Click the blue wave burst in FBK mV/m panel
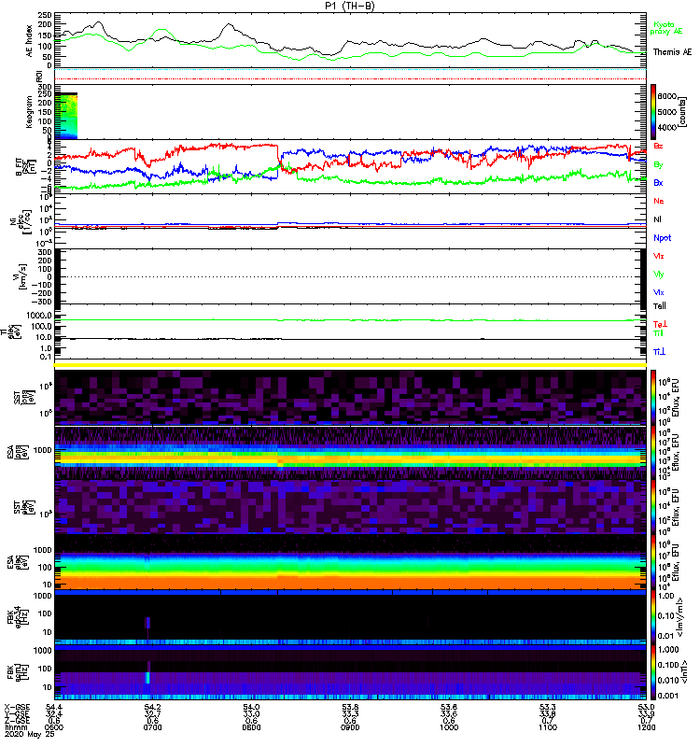 147,623
